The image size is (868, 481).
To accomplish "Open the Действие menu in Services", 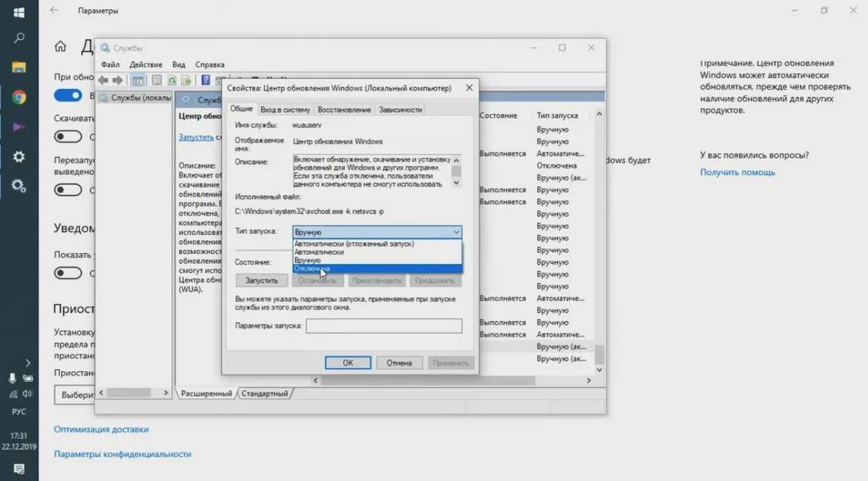I will click(x=145, y=64).
